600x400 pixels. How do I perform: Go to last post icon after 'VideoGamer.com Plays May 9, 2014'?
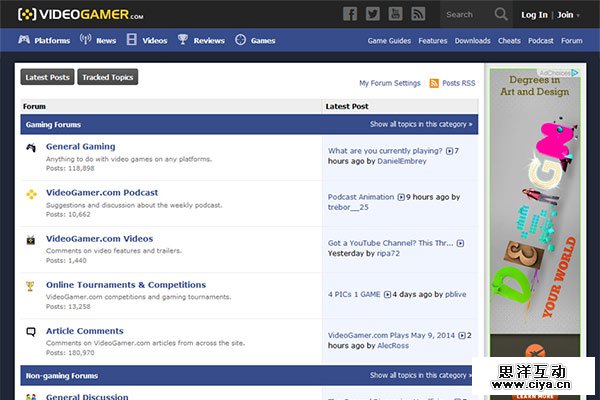click(x=462, y=336)
